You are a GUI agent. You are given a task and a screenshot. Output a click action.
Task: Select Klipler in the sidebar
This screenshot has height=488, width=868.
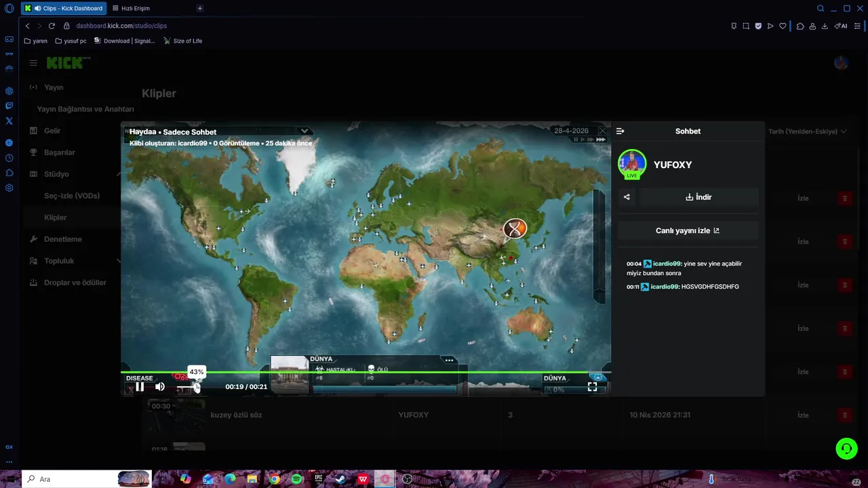click(x=56, y=218)
